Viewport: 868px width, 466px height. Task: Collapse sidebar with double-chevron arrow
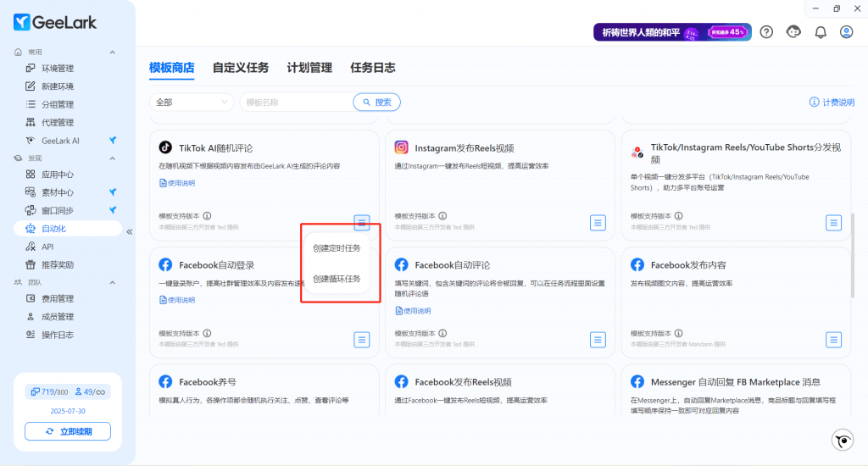(130, 231)
